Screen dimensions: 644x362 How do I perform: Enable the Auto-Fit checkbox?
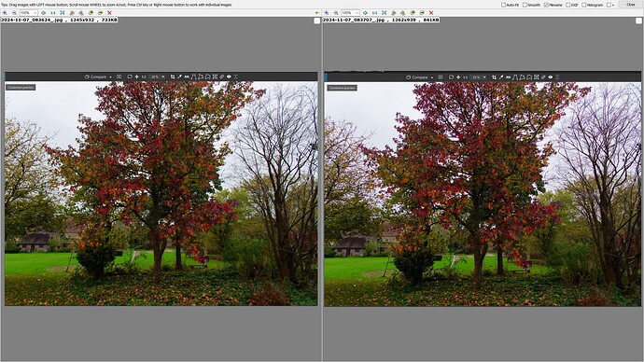[504, 5]
